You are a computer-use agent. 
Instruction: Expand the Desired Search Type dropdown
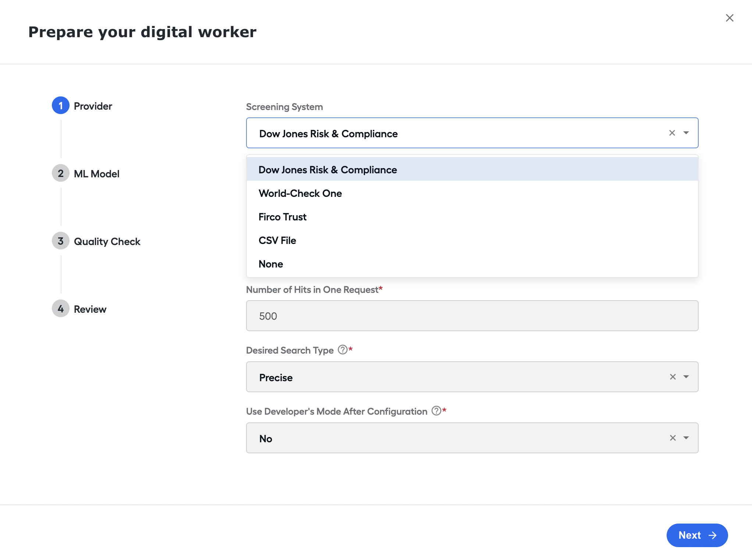[x=686, y=377]
